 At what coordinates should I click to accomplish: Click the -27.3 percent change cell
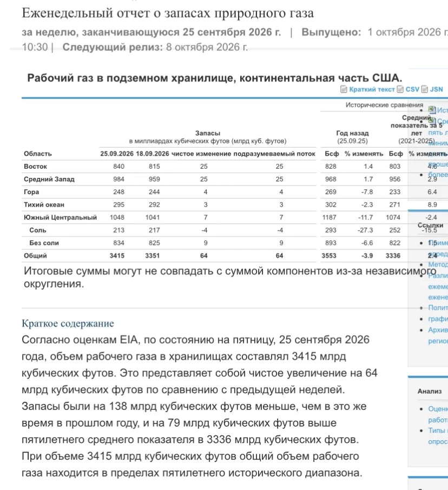(x=365, y=230)
